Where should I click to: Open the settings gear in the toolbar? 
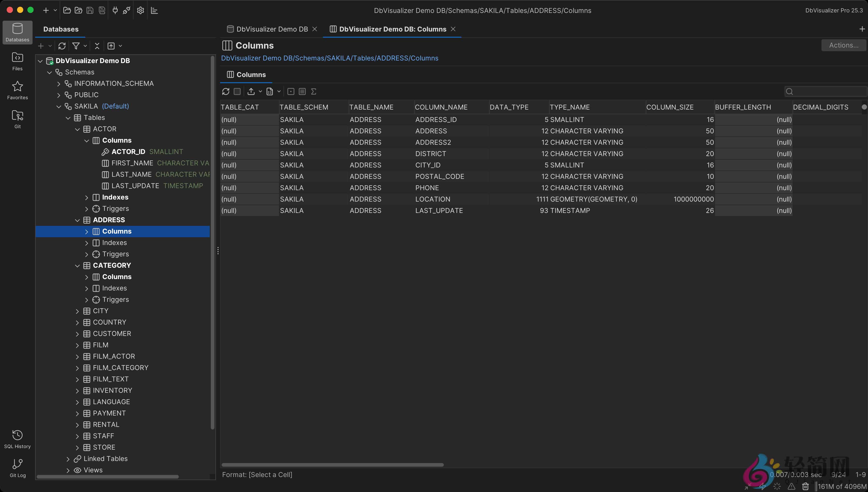(141, 10)
